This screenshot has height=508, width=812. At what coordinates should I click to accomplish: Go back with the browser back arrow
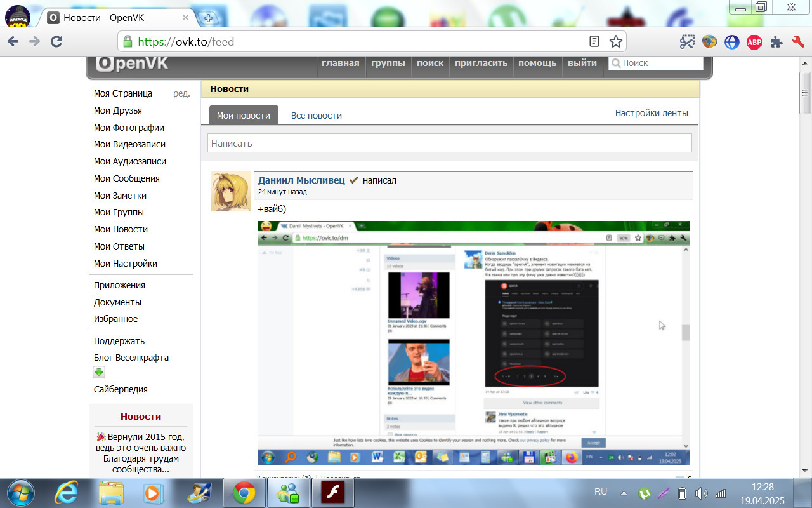coord(13,42)
